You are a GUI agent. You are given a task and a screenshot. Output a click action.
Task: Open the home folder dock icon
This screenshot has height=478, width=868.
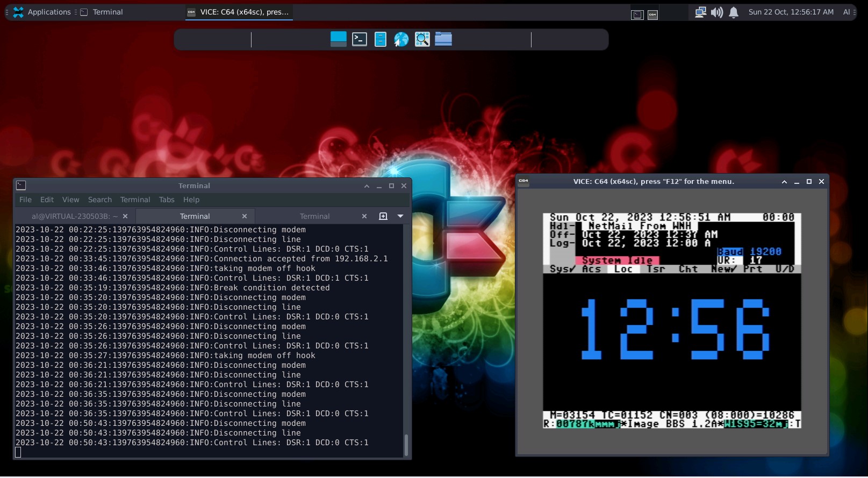point(443,39)
